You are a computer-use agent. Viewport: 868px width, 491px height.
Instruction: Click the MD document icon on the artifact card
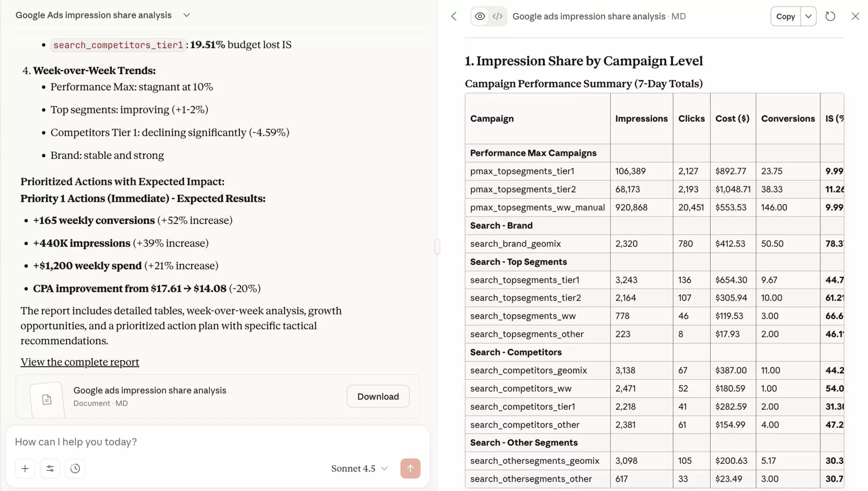46,399
